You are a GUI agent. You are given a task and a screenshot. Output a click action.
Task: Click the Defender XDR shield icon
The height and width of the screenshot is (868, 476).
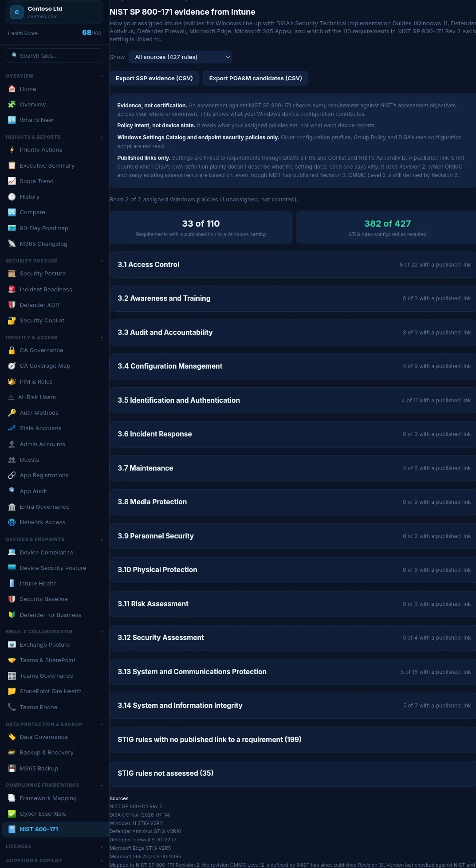point(12,305)
